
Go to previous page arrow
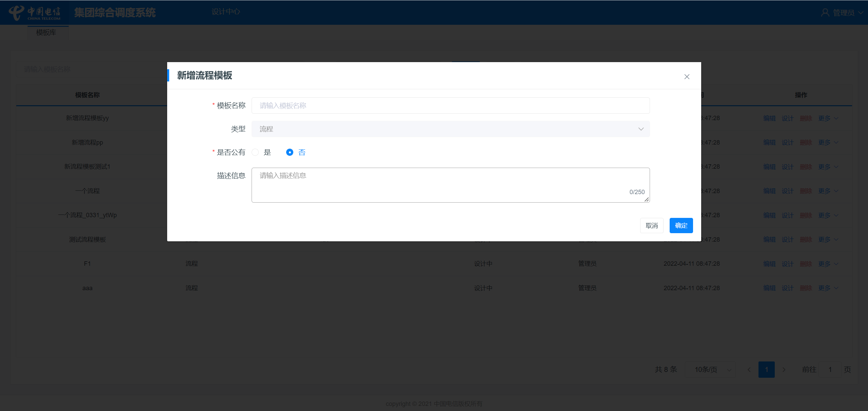click(749, 370)
